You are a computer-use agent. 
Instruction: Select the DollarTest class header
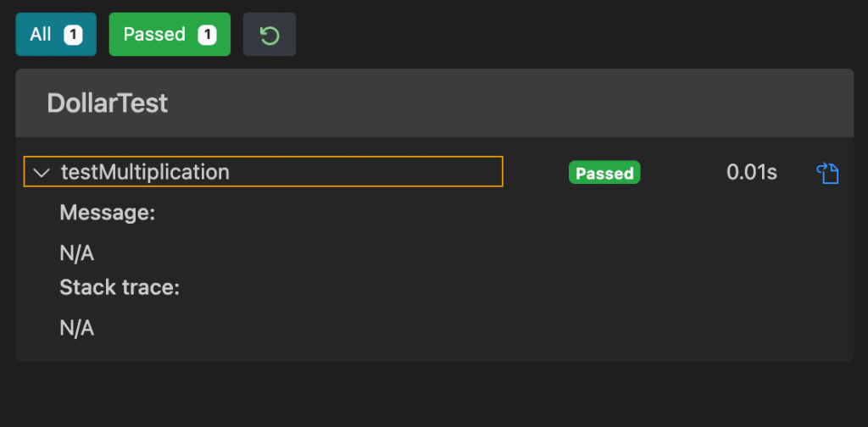click(108, 103)
